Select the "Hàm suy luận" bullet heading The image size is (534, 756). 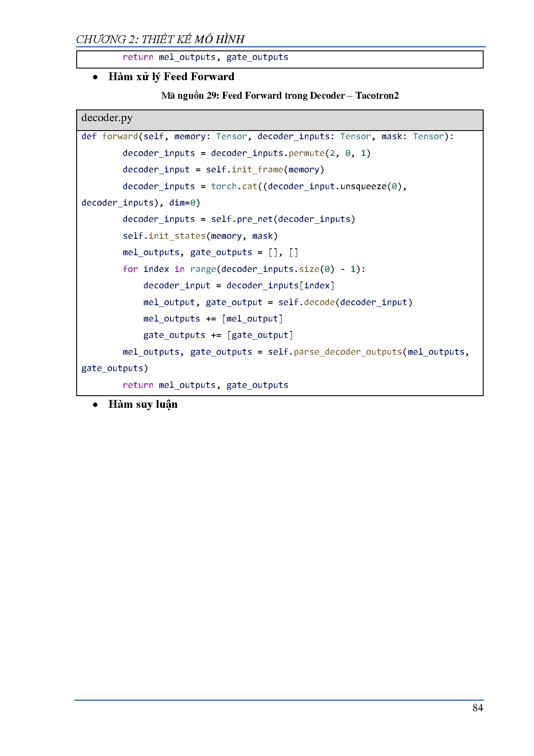pyautogui.click(x=143, y=404)
